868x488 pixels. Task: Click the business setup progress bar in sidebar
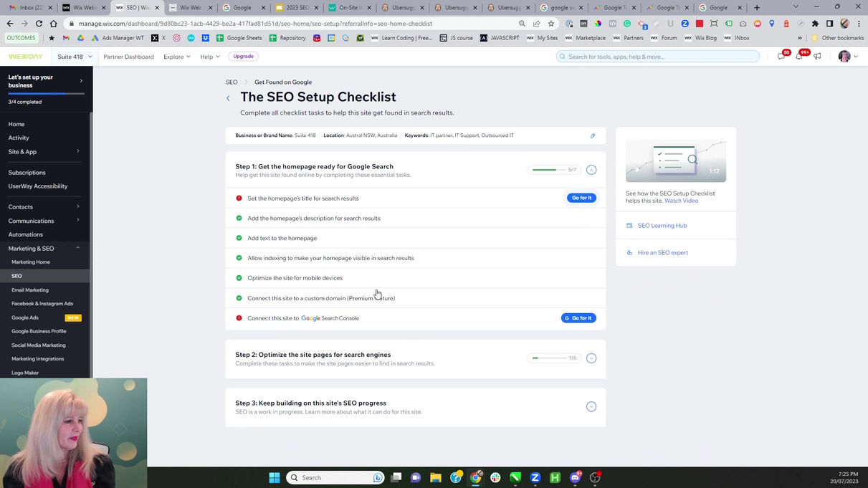(47, 94)
